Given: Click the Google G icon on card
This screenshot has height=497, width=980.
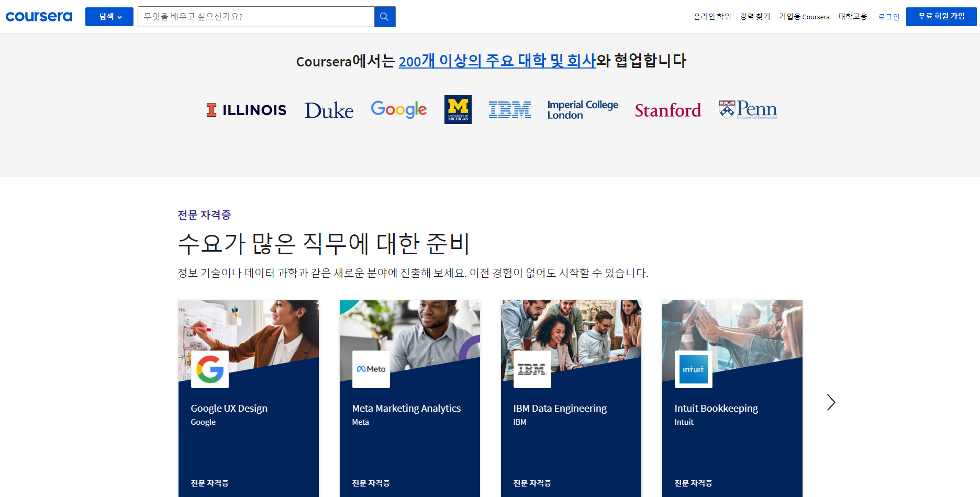Looking at the screenshot, I should 210,369.
